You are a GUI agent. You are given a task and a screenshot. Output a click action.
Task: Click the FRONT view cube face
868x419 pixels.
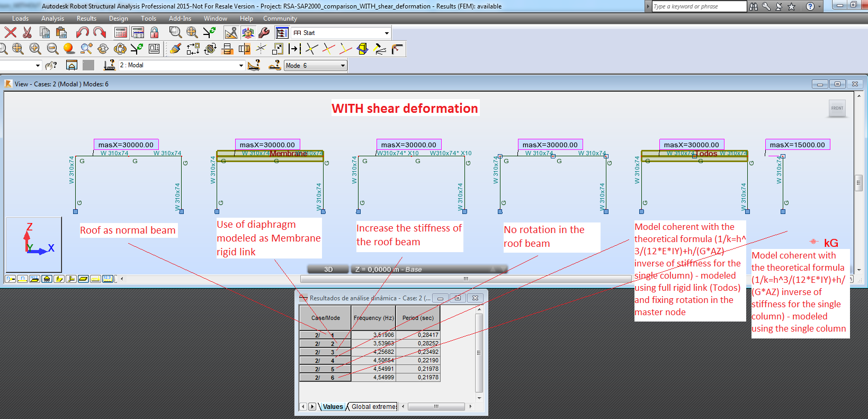coord(837,108)
